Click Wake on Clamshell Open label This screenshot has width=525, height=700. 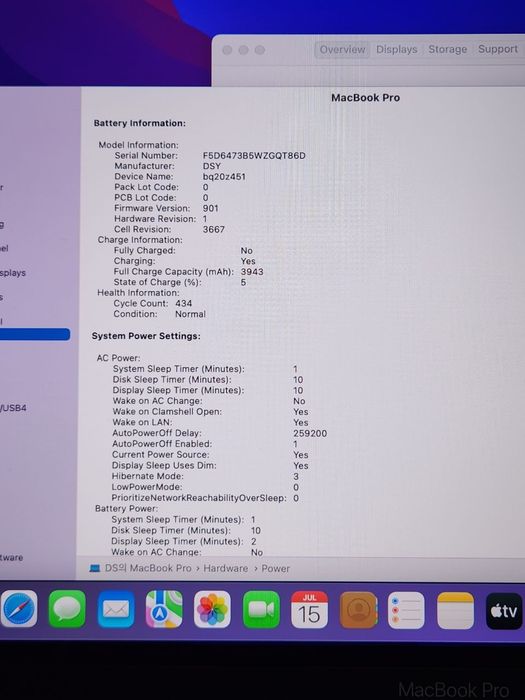coord(167,412)
